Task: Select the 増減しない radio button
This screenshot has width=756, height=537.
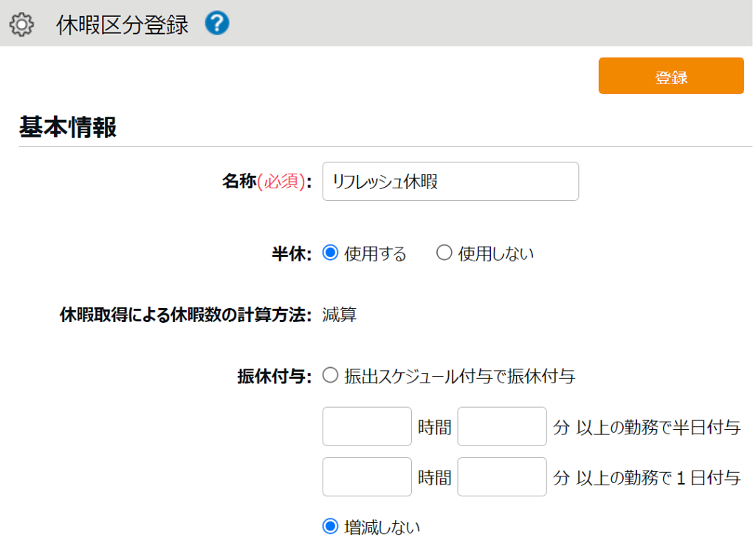Action: coord(331,527)
